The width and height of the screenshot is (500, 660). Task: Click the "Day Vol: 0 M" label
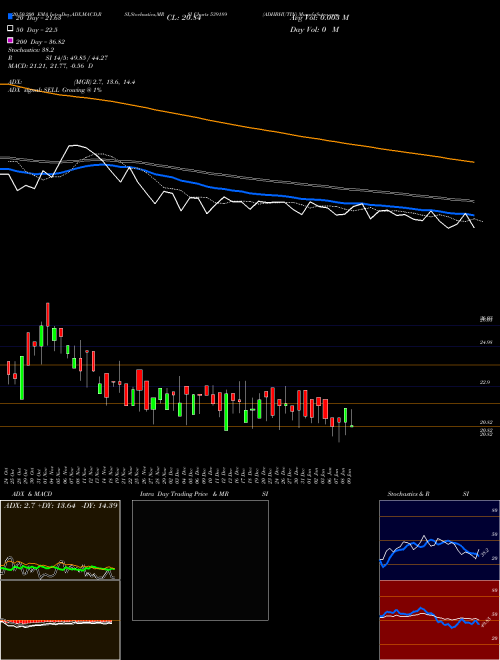[x=314, y=29]
